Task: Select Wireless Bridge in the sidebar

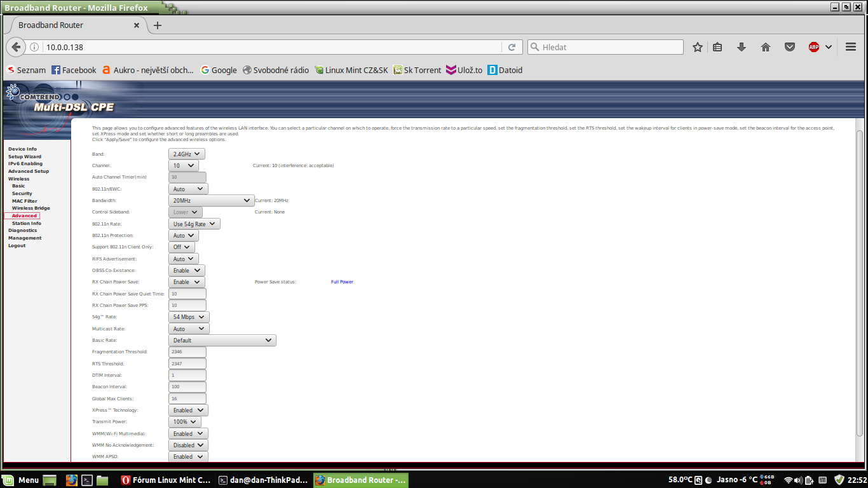Action: (x=31, y=208)
